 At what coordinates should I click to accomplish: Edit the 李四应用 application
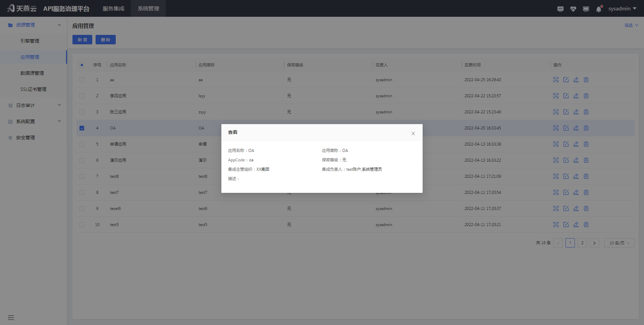tap(566, 96)
